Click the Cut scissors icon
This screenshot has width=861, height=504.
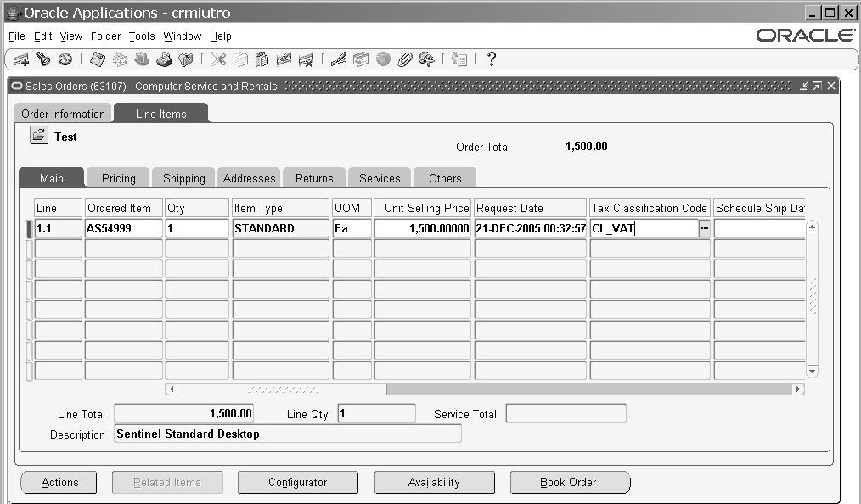point(218,59)
